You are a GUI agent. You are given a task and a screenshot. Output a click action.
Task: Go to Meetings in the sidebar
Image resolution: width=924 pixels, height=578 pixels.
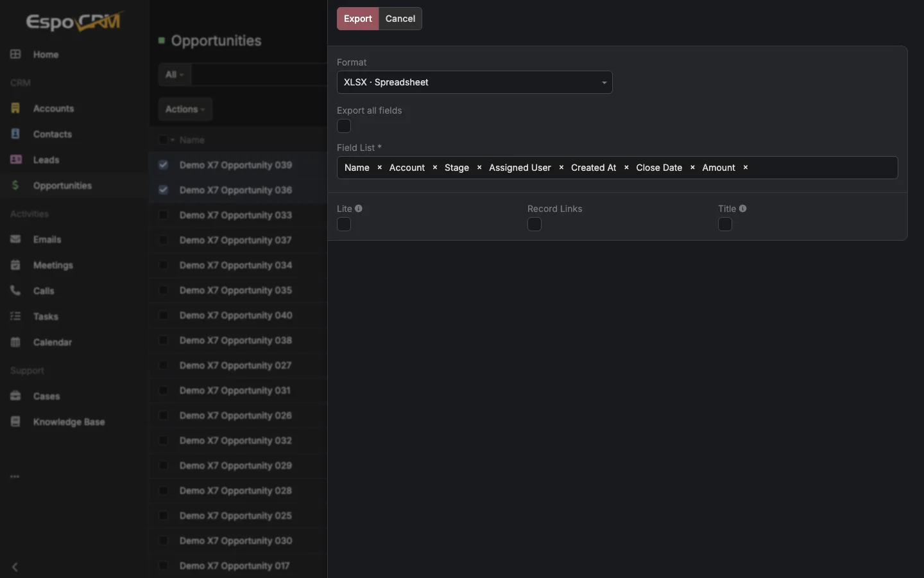(x=53, y=265)
